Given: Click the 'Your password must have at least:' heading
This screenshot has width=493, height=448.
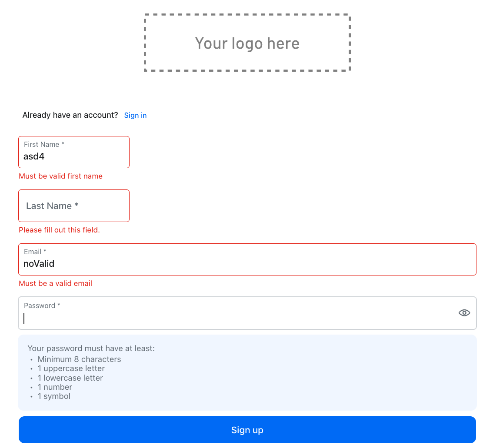Looking at the screenshot, I should pyautogui.click(x=91, y=348).
